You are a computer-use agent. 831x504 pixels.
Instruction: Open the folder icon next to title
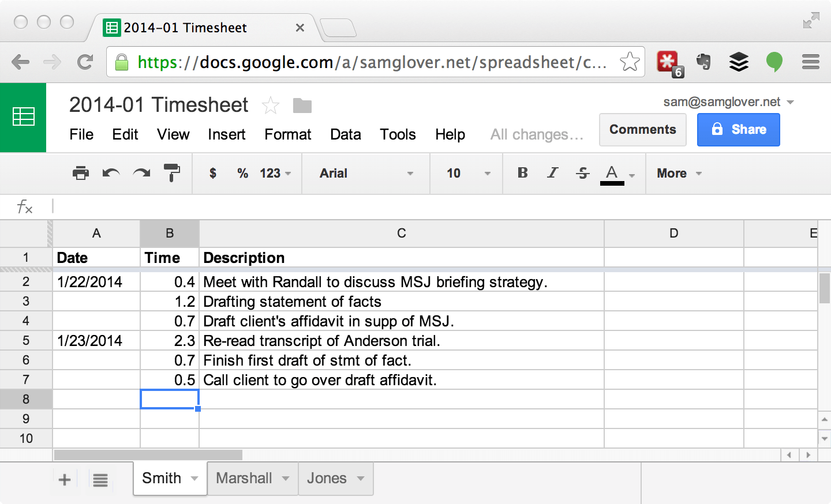tap(302, 106)
